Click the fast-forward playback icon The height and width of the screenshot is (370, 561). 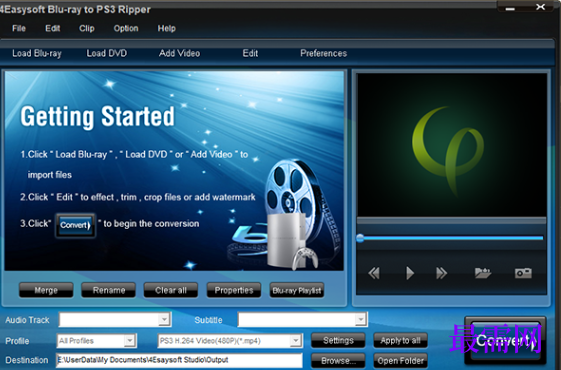(x=442, y=273)
